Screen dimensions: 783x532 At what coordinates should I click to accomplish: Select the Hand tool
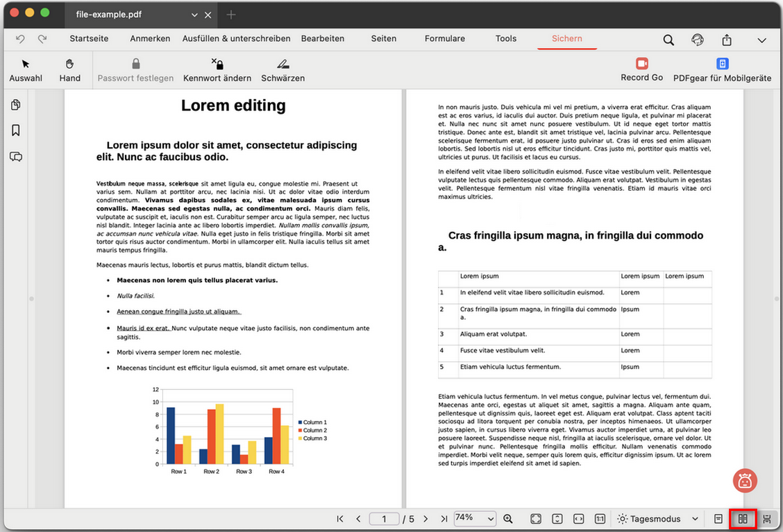pyautogui.click(x=69, y=70)
